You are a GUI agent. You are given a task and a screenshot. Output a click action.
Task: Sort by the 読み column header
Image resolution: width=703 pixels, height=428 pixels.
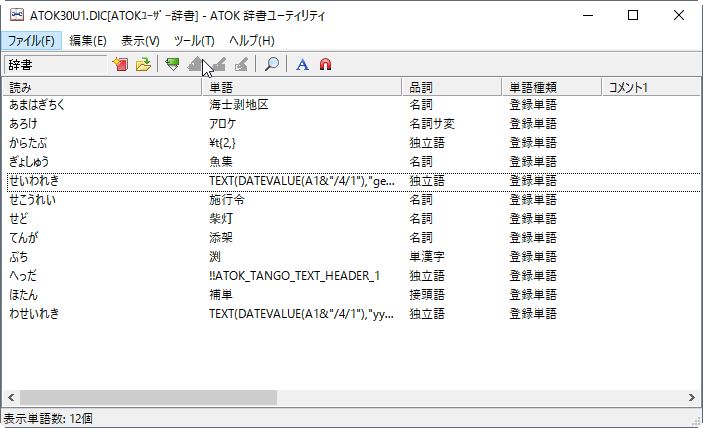click(x=102, y=87)
